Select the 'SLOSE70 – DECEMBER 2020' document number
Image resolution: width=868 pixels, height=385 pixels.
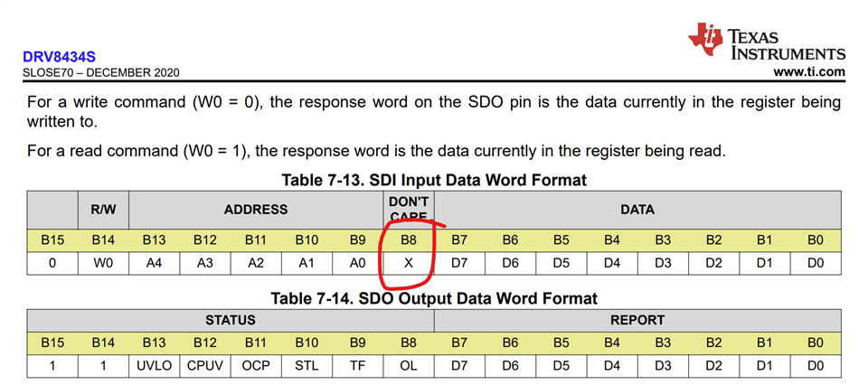point(100,72)
